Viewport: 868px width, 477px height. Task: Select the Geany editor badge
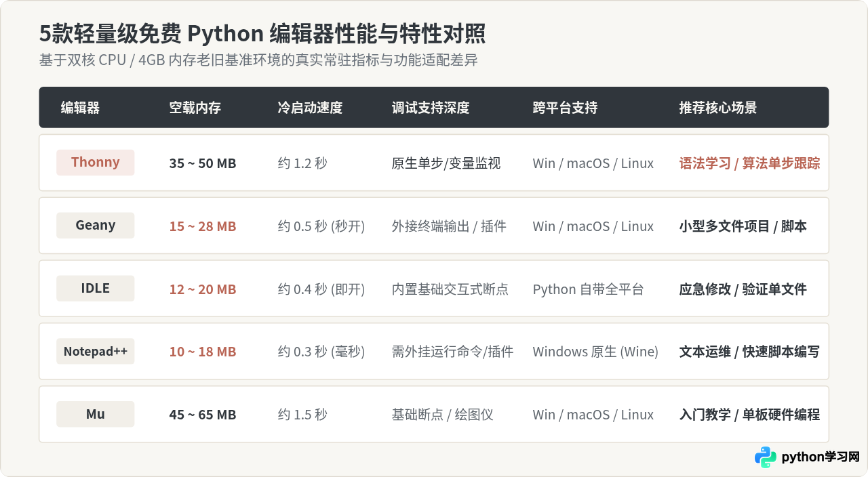coord(96,226)
